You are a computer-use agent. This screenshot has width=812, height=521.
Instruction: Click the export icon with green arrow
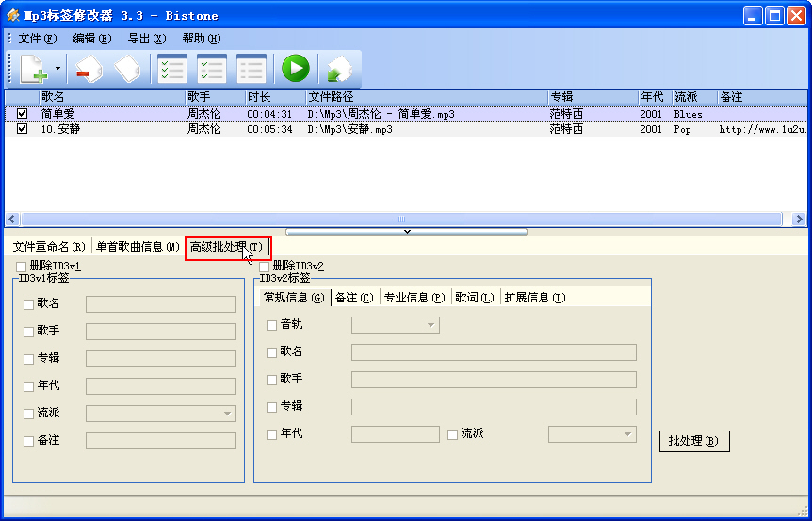click(x=338, y=69)
